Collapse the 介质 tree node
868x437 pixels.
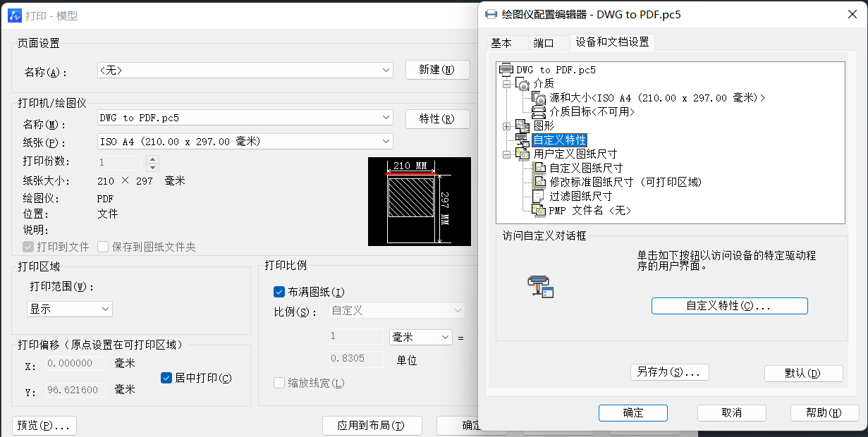click(x=506, y=84)
